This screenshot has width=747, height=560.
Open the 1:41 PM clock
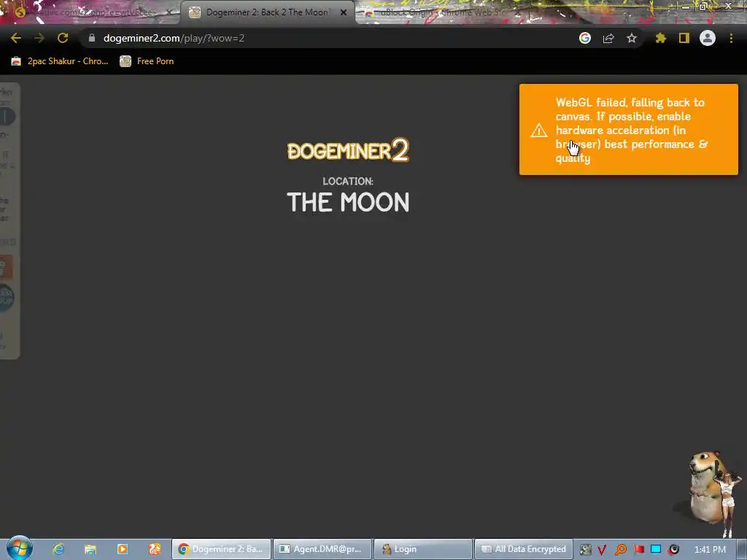[710, 550]
